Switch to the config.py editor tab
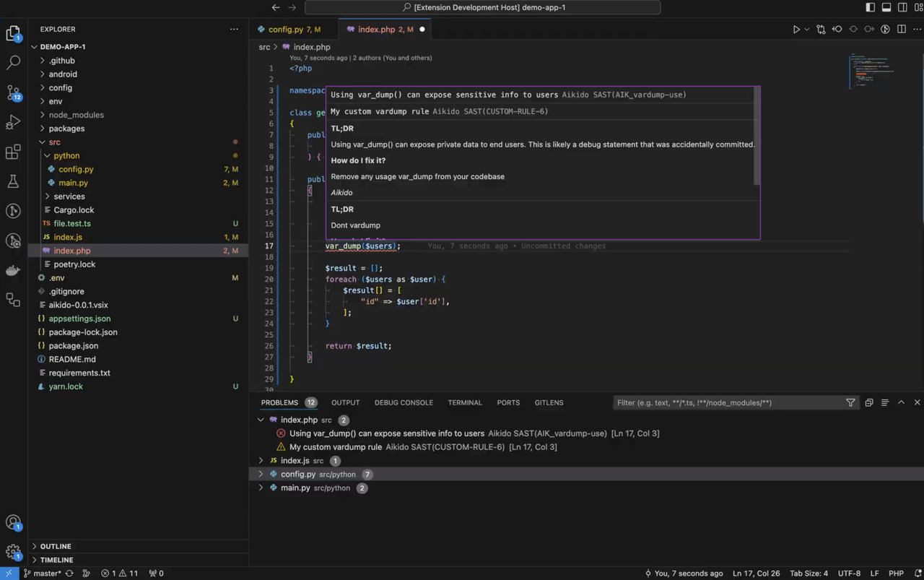The image size is (924, 580). coord(286,30)
